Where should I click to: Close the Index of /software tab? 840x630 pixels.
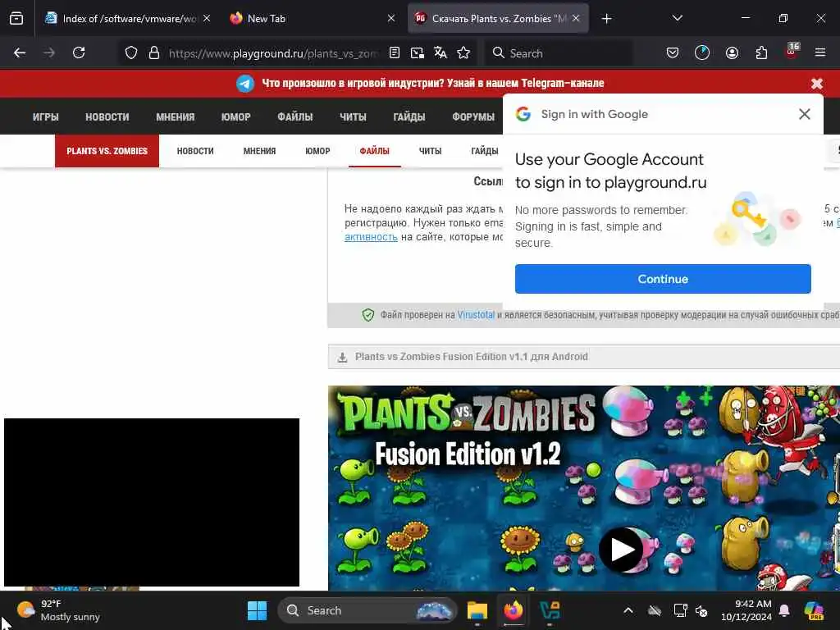pos(207,18)
